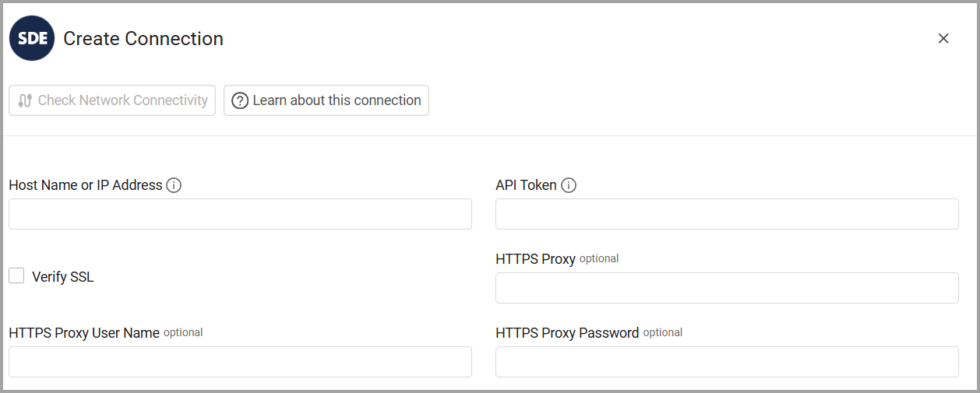Focus the API Token input field
Screen dimensions: 980x393
tap(727, 214)
